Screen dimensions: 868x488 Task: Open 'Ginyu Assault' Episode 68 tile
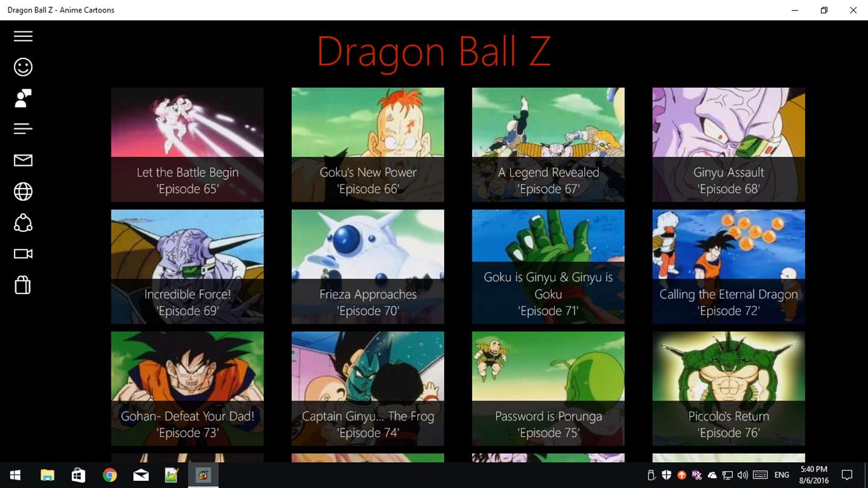point(729,145)
